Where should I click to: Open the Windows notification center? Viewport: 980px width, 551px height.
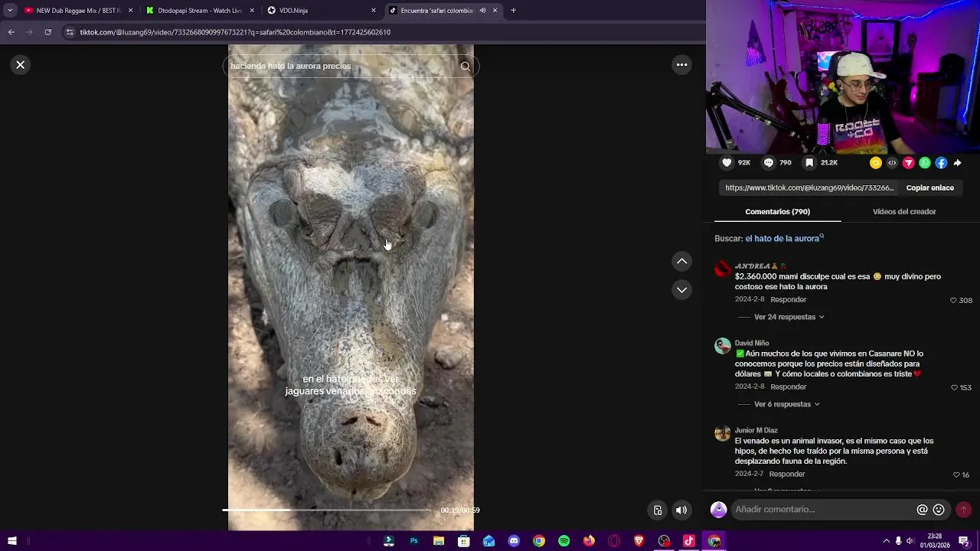click(964, 541)
